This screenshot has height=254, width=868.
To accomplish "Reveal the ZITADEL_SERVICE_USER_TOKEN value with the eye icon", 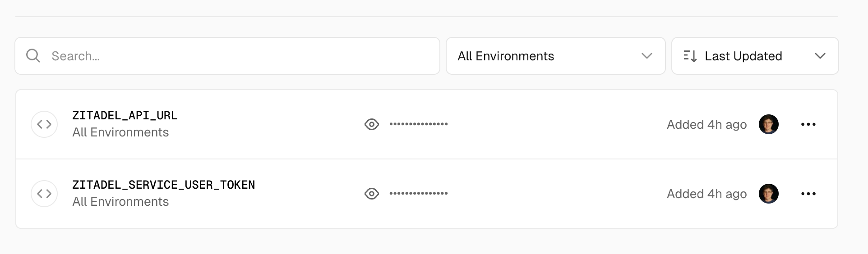I will coord(372,194).
